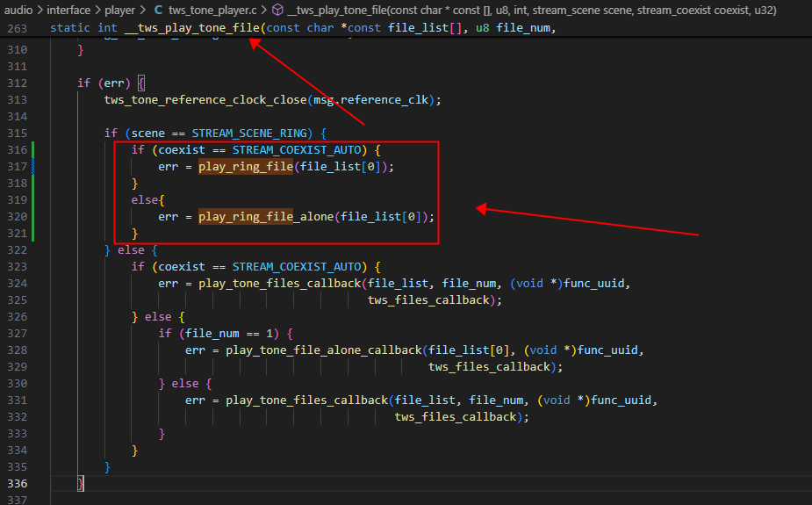Click highlighted play_ring_file on line 317
Viewport: 812px width, 505px height.
(246, 166)
